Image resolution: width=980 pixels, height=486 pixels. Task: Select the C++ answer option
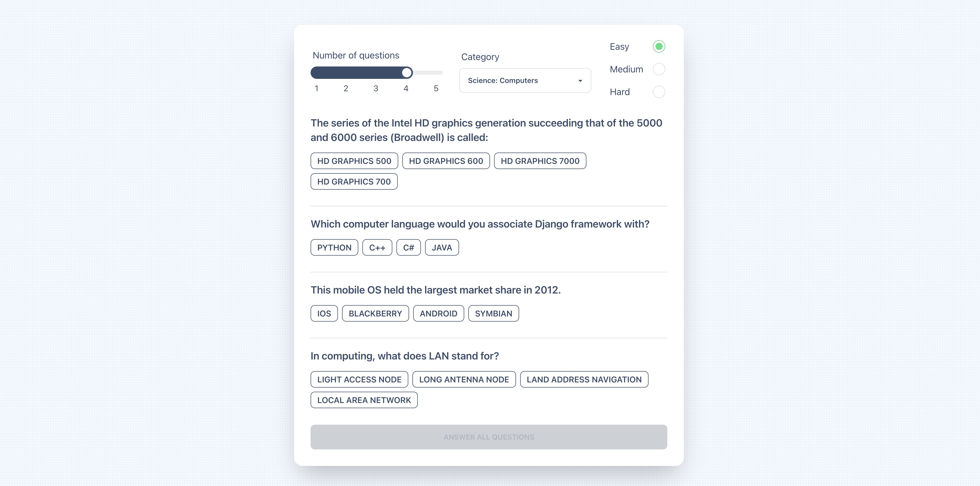(x=377, y=248)
